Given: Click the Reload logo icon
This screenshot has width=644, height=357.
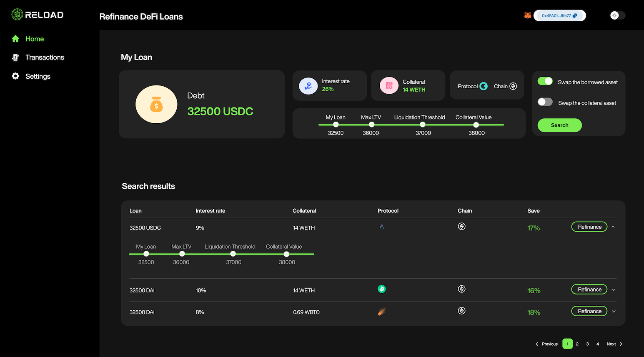Looking at the screenshot, I should (17, 15).
